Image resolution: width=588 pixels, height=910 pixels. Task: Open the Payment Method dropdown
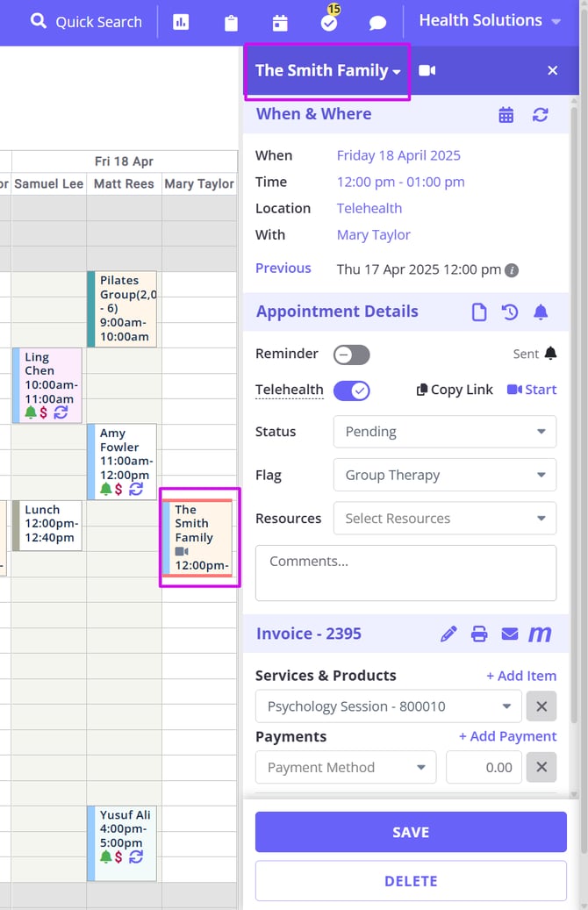point(346,767)
